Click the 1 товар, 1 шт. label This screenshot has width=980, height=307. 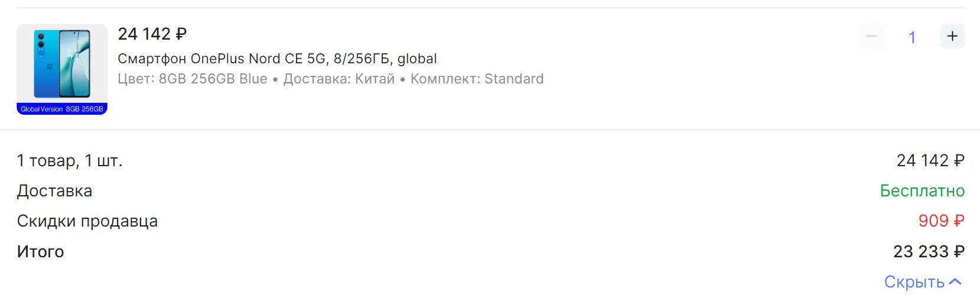tap(70, 161)
